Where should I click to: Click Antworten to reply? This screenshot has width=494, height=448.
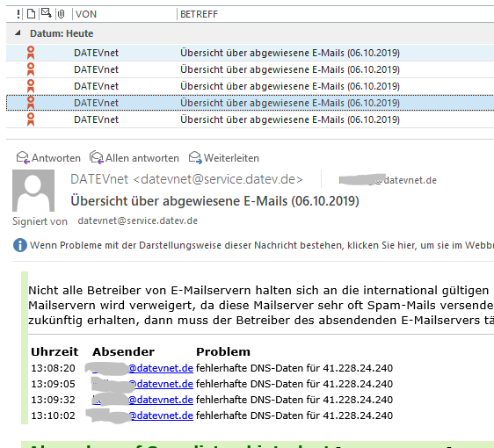(x=48, y=158)
